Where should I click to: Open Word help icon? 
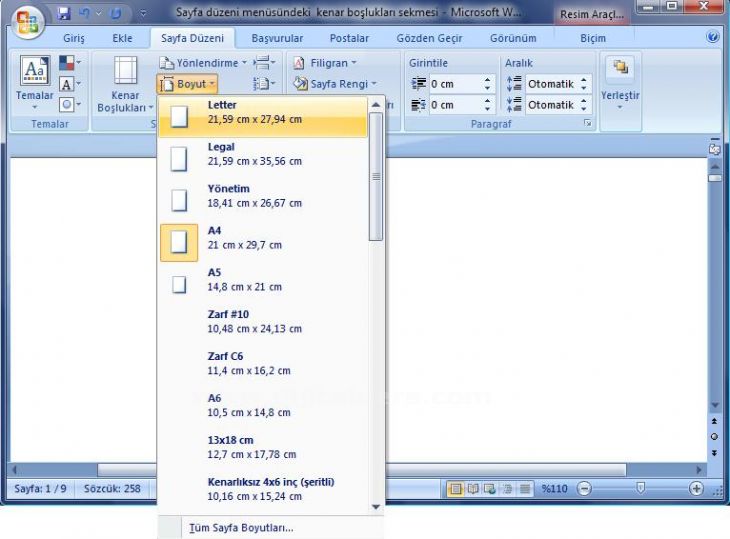tap(713, 37)
